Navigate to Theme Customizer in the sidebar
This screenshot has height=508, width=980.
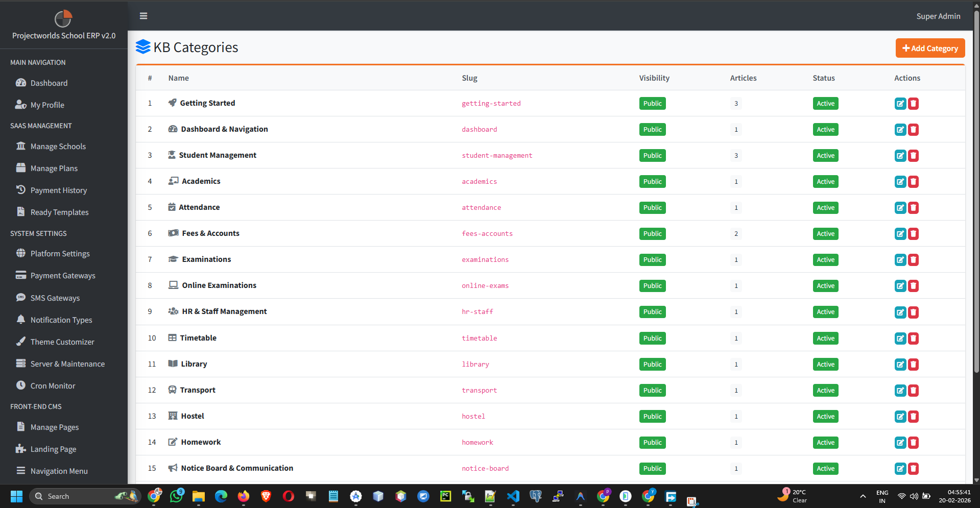click(x=62, y=342)
